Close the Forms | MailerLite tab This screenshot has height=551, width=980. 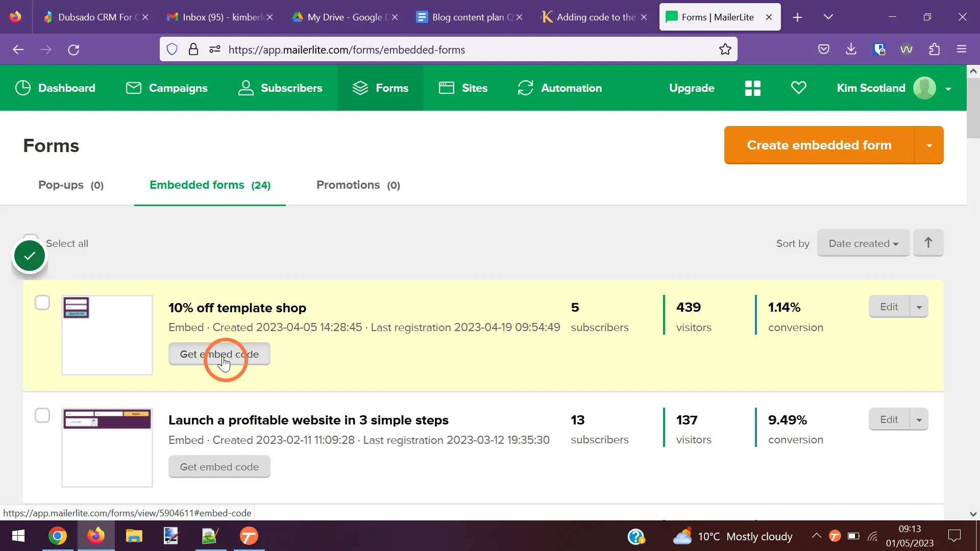tap(769, 17)
